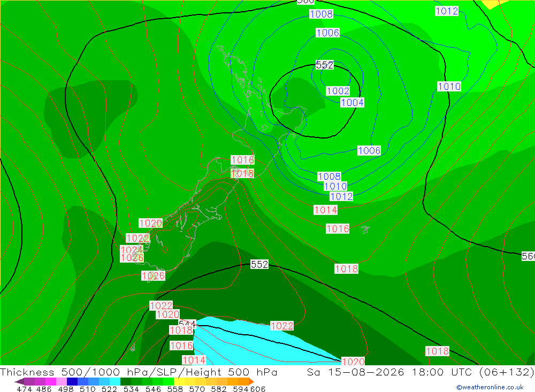This screenshot has height=392, width=535.
Task: Click the 1014 label beneath 1016 near the cyan area
Action: [194, 360]
